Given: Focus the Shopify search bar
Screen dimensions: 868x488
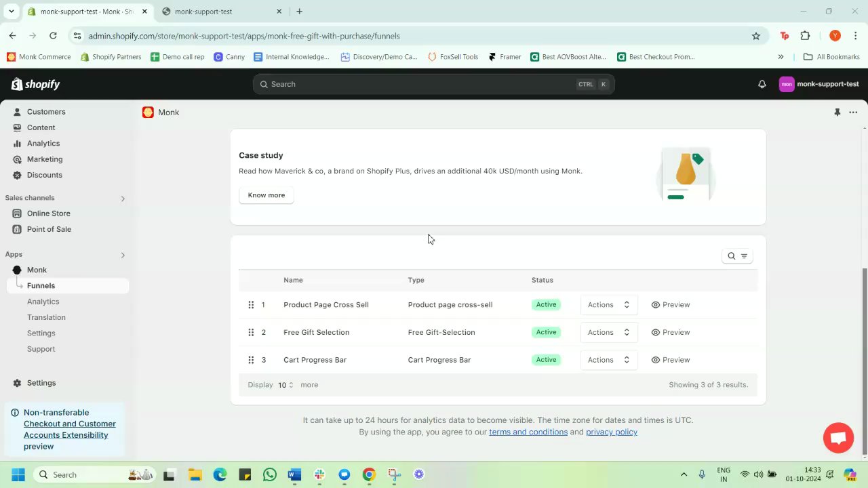Looking at the screenshot, I should click(434, 84).
